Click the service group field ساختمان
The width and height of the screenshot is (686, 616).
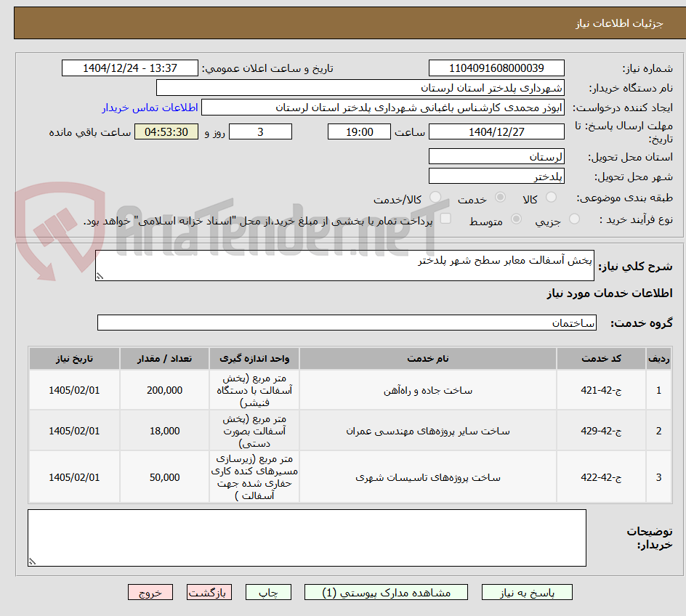click(347, 323)
